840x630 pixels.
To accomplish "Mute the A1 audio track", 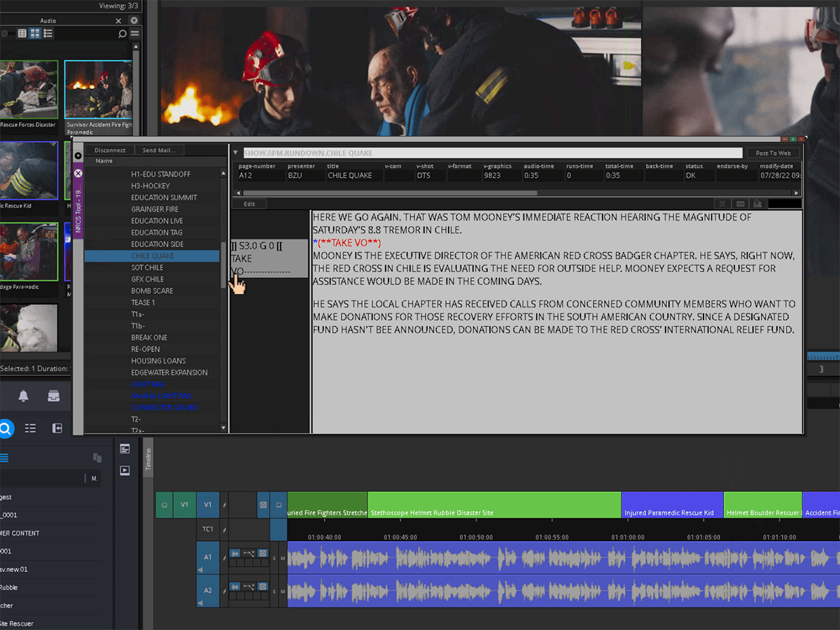I will [x=283, y=558].
